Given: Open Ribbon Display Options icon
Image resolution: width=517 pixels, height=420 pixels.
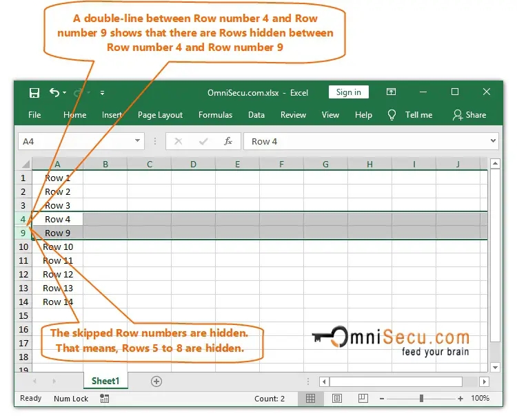Looking at the screenshot, I should point(391,92).
